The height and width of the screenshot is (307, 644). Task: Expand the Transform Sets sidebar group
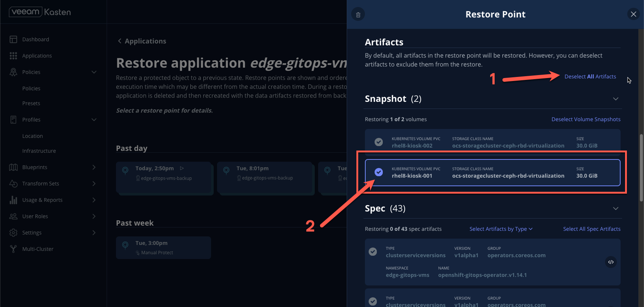click(94, 184)
